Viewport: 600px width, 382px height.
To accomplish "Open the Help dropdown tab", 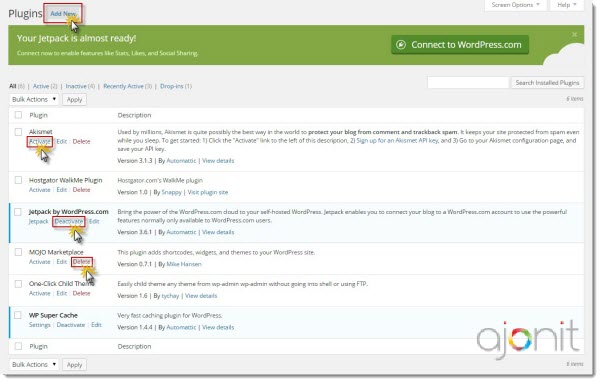I will tap(566, 5).
